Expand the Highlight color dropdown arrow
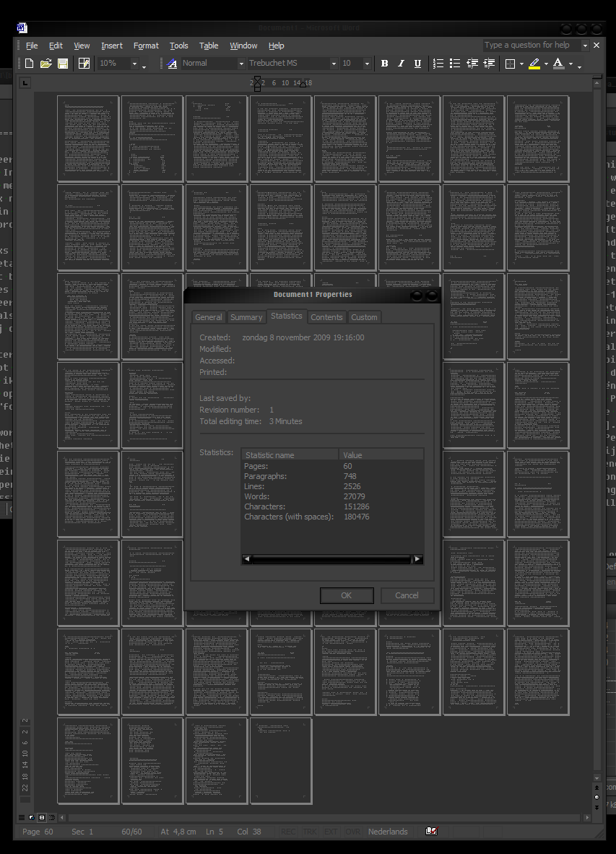This screenshot has height=854, width=616. (546, 64)
